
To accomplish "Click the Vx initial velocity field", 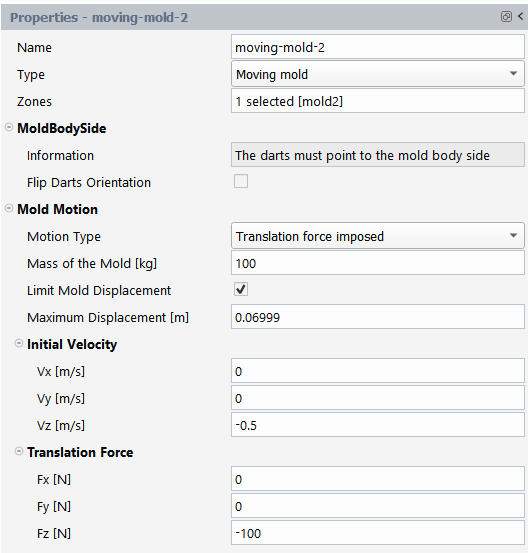I will (378, 371).
